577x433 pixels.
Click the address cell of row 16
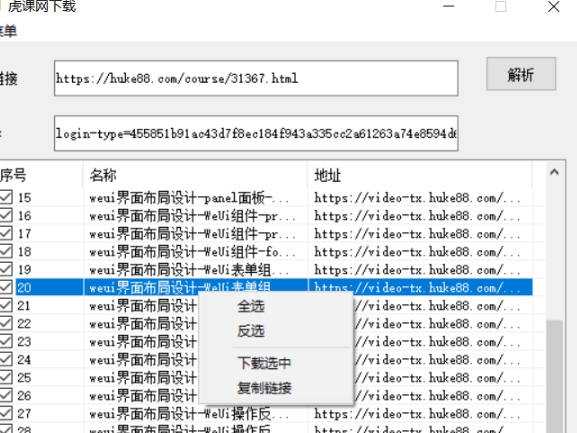click(x=420, y=216)
